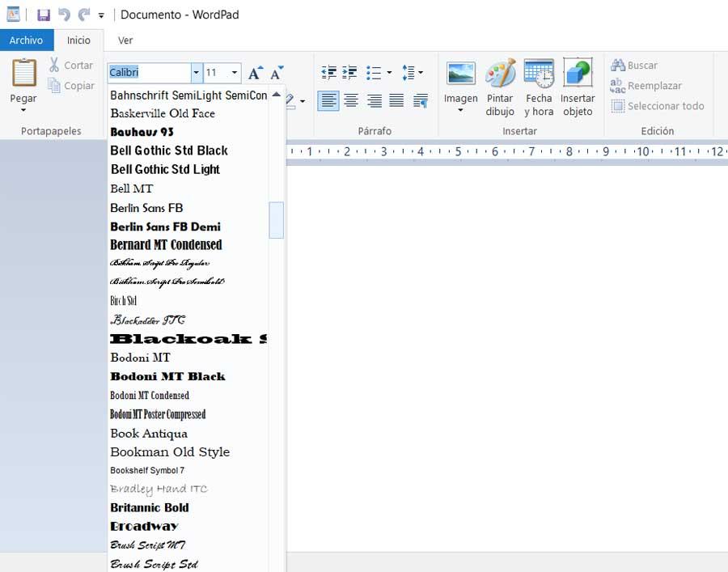The width and height of the screenshot is (728, 572).
Task: Align text to the right
Action: [x=375, y=100]
